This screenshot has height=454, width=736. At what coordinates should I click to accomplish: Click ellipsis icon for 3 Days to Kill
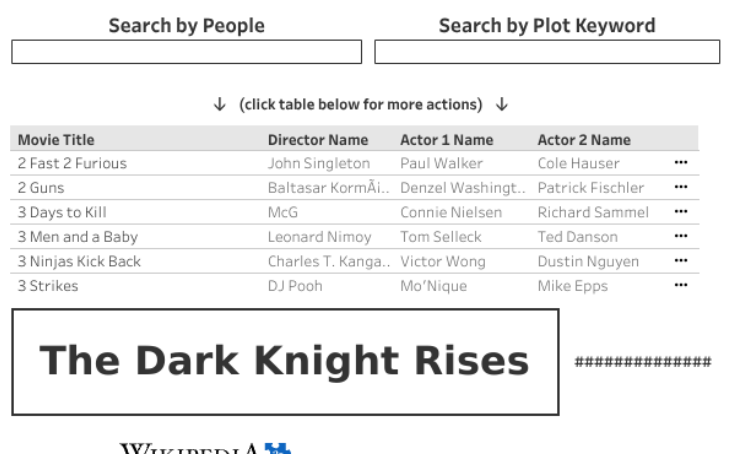tap(681, 212)
